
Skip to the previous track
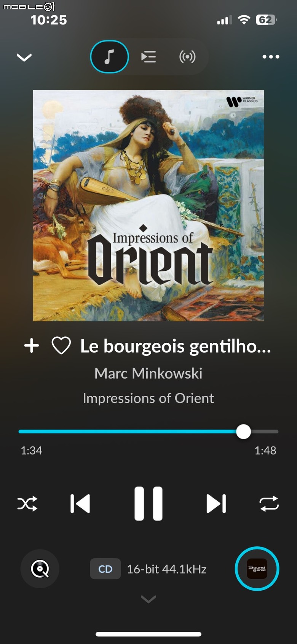tap(80, 504)
